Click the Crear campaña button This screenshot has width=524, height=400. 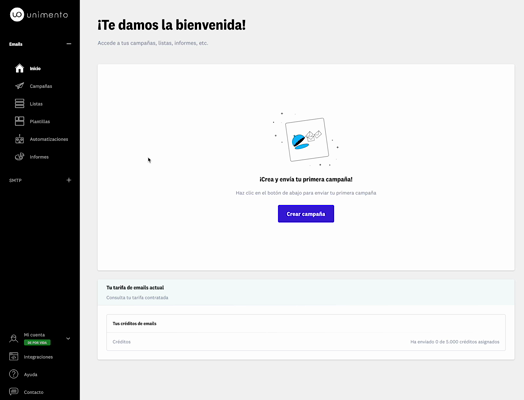(x=306, y=214)
